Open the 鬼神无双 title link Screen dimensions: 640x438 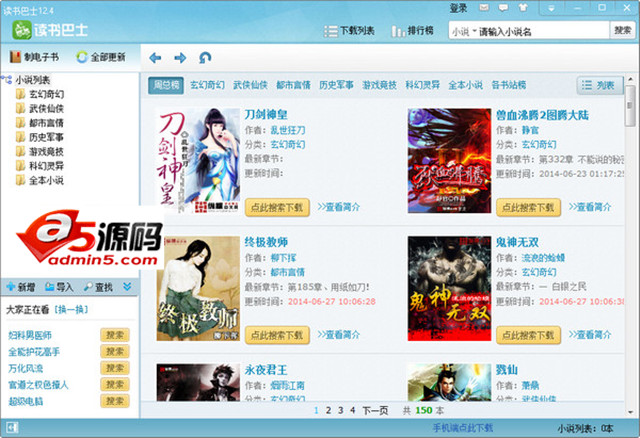(517, 242)
